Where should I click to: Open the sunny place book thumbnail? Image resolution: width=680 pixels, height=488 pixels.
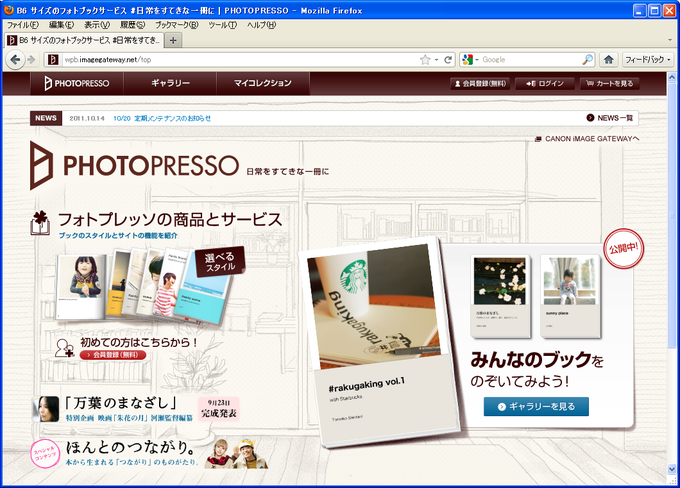[x=570, y=296]
